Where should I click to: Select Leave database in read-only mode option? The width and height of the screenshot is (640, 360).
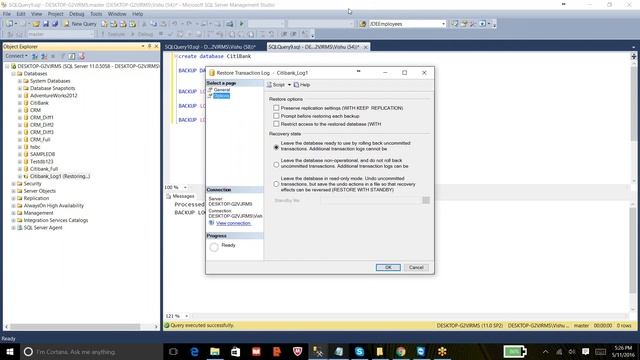tap(276, 184)
